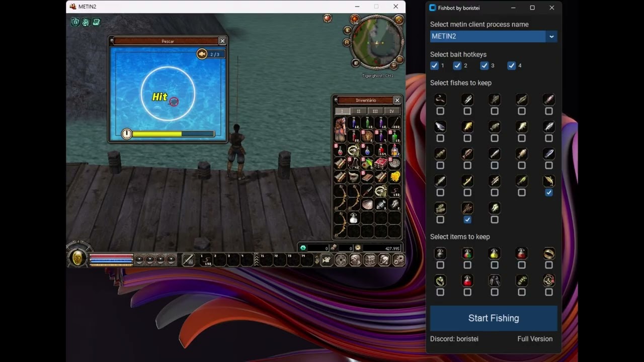Select the white bottle inventory item

point(354,218)
